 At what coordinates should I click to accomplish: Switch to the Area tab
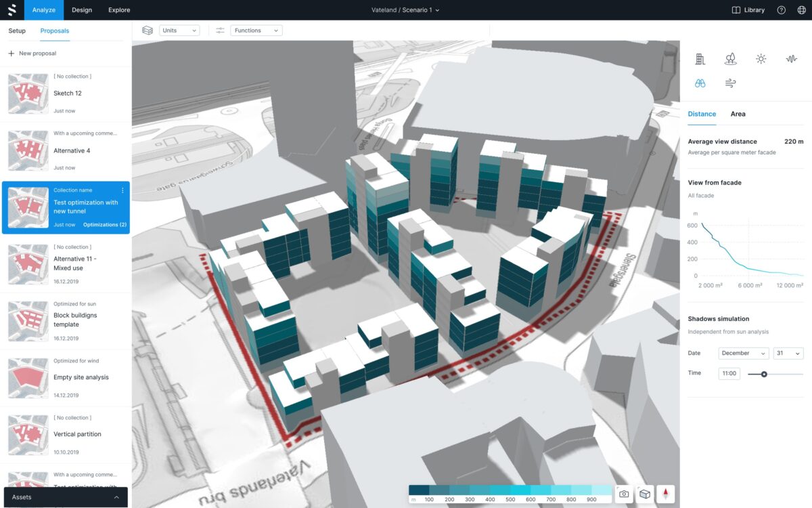738,114
